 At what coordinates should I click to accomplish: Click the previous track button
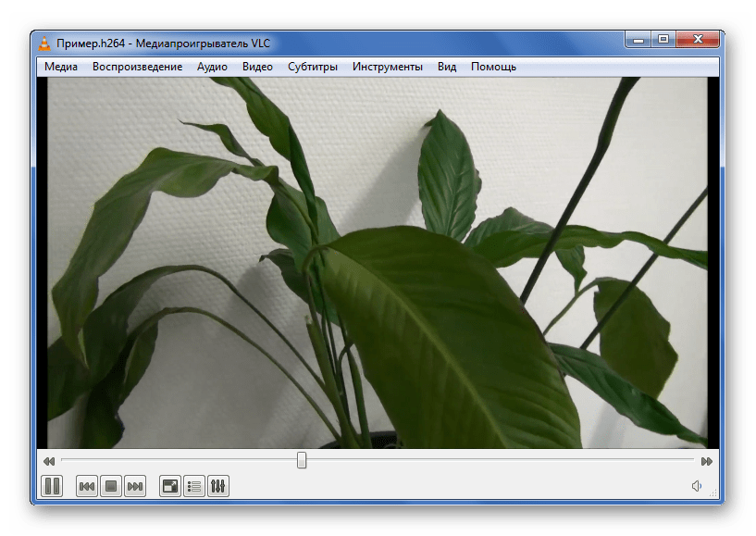[87, 486]
